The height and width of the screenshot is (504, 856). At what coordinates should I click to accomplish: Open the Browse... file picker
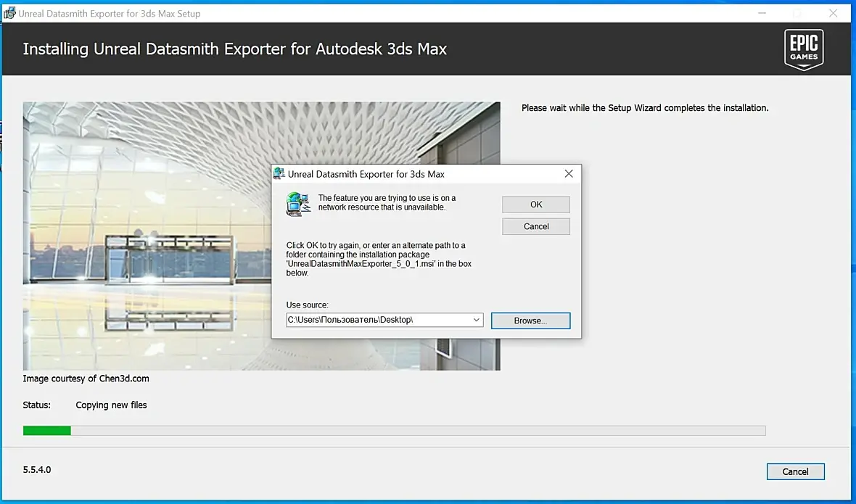530,321
